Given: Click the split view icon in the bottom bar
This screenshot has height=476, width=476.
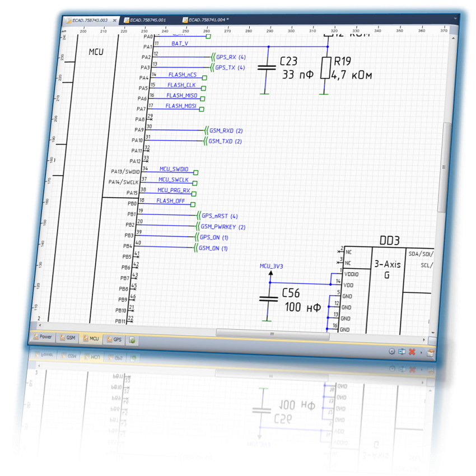Looking at the screenshot, I should tap(402, 352).
